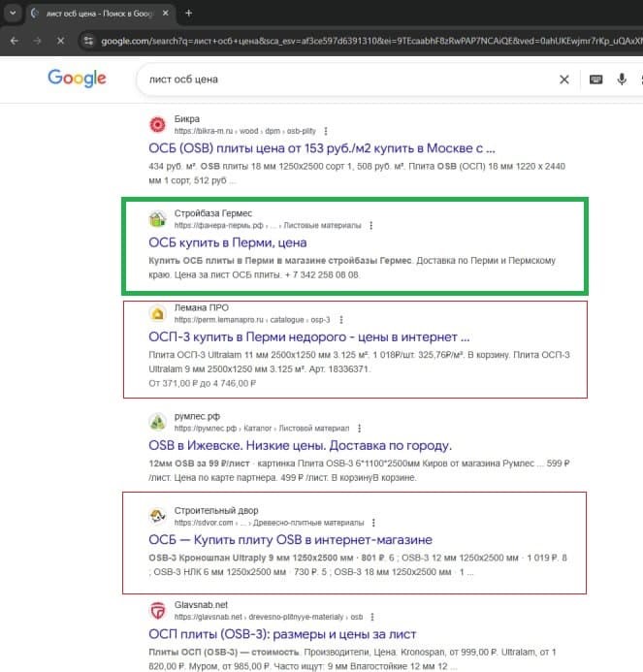Open Бикра ОСБ плиты result link

(322, 148)
